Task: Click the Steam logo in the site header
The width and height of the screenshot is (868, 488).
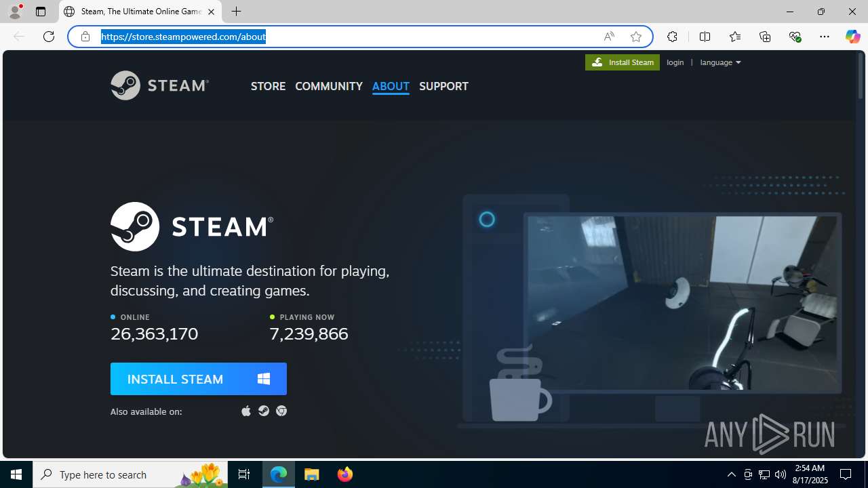Action: pos(159,85)
